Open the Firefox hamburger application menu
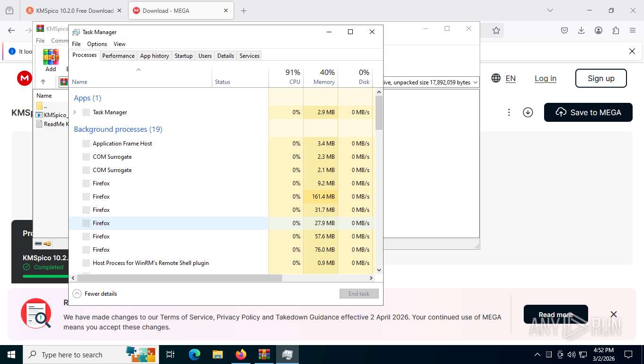 (x=633, y=30)
